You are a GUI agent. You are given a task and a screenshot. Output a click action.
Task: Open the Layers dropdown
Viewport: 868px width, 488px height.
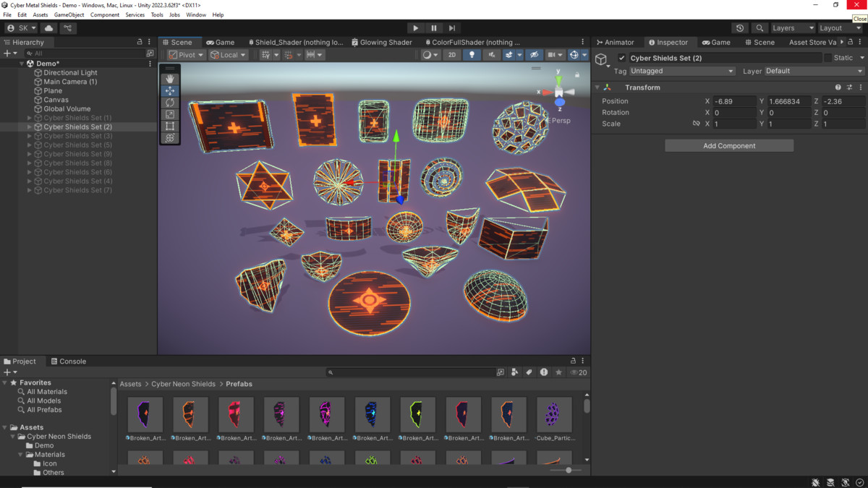[x=791, y=27]
